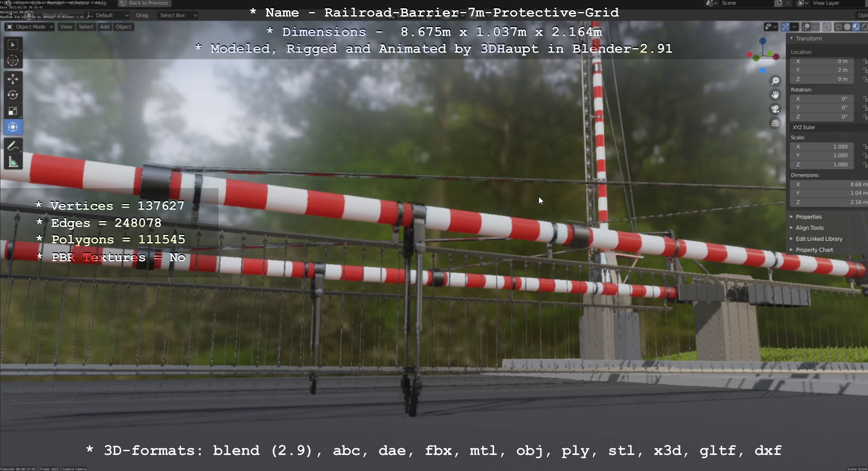Toggle X-ray mode button

pyautogui.click(x=826, y=27)
